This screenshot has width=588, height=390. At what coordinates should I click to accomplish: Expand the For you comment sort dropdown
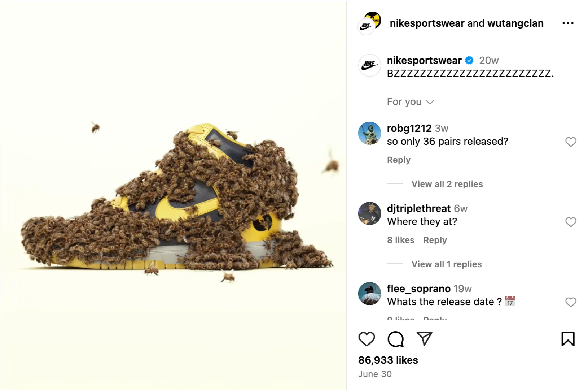point(411,102)
